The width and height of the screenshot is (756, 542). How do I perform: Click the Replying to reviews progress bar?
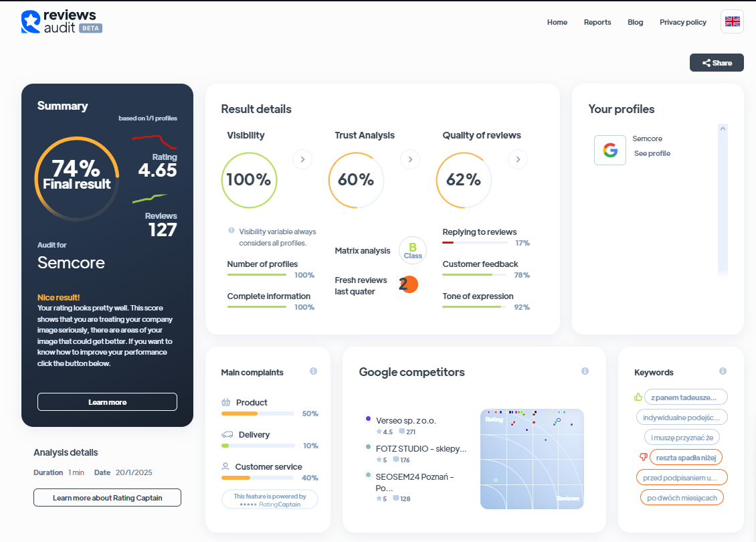point(474,242)
